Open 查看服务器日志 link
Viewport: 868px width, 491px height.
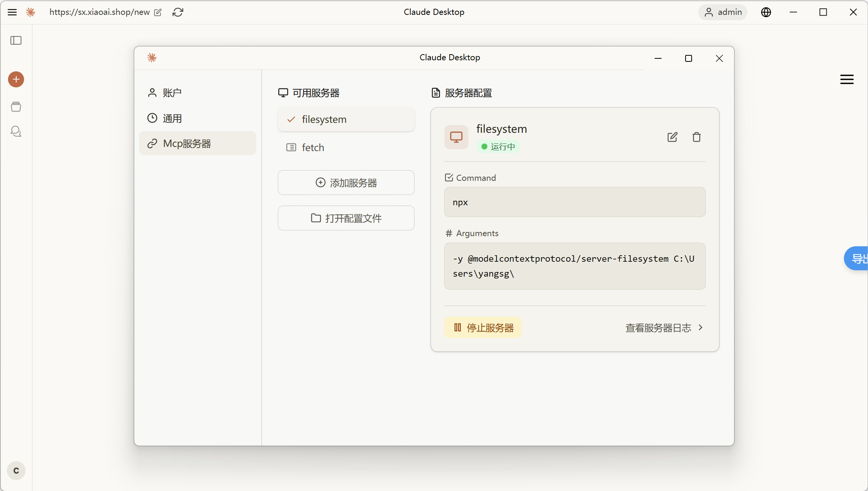pyautogui.click(x=658, y=328)
